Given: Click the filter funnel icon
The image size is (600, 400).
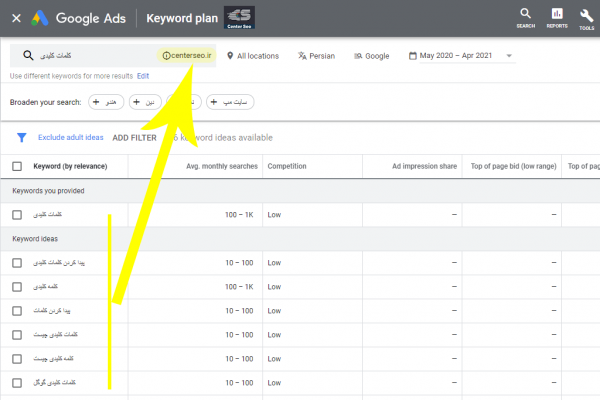Looking at the screenshot, I should pyautogui.click(x=21, y=138).
